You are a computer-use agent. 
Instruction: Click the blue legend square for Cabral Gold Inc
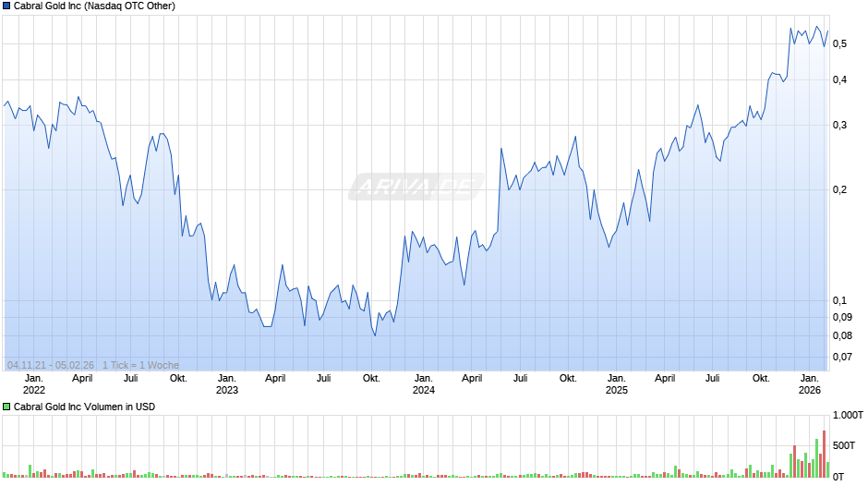click(6, 6)
